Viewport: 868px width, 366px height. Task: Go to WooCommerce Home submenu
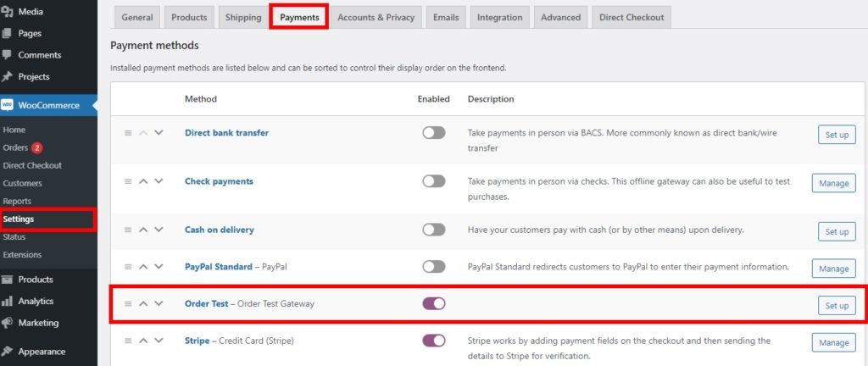click(x=14, y=130)
